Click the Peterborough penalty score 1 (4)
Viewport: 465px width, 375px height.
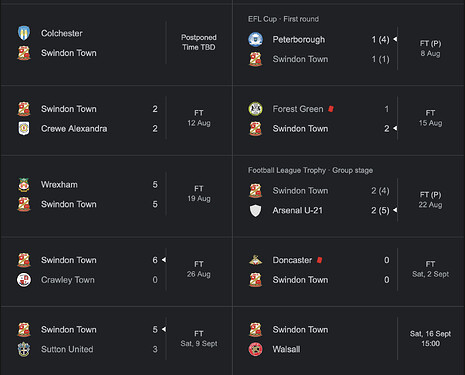point(380,39)
